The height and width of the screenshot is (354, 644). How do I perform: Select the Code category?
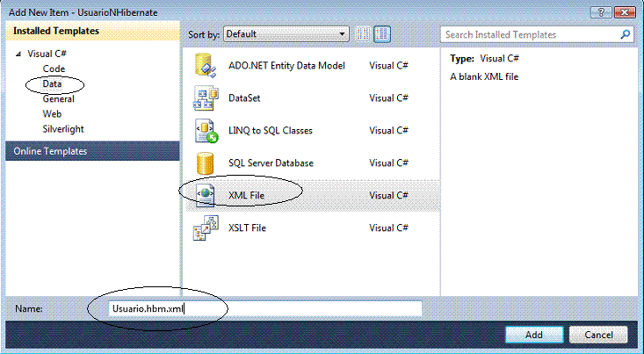pos(54,69)
